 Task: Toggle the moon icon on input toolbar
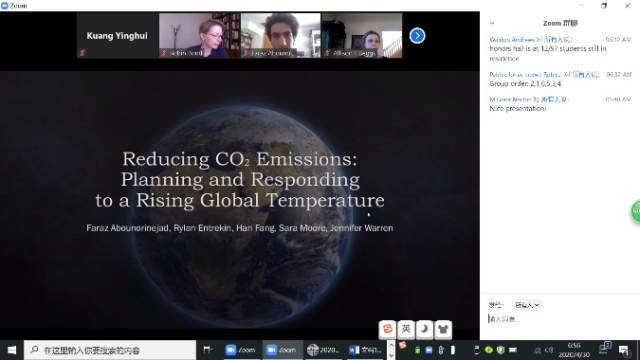(x=424, y=329)
